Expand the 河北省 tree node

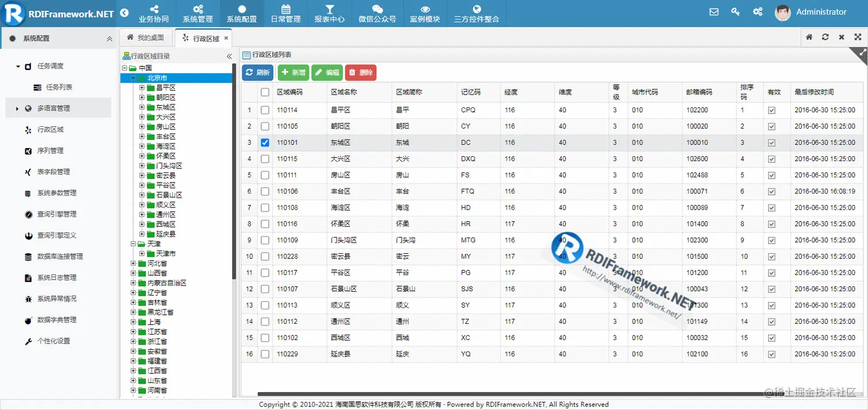pos(133,264)
